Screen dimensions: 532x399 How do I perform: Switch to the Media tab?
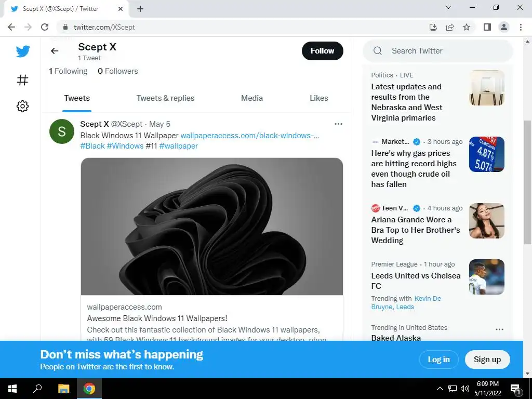coord(252,98)
